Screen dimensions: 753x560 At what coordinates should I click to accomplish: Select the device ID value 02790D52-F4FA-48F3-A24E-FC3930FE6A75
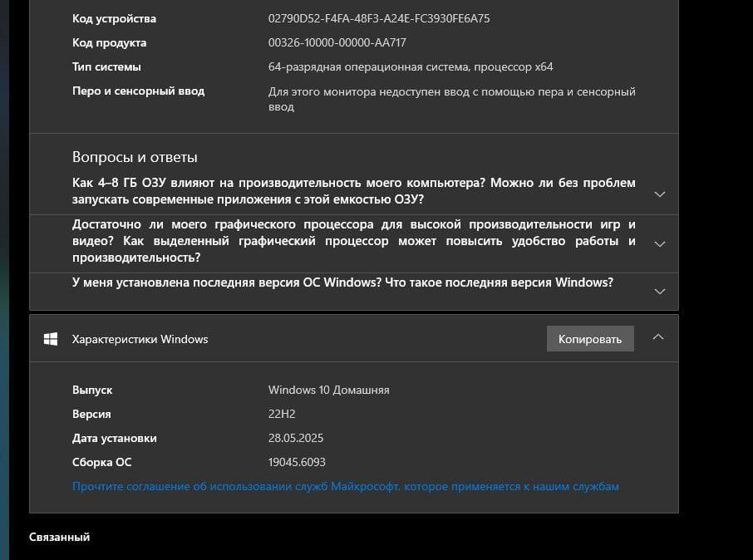tap(379, 19)
